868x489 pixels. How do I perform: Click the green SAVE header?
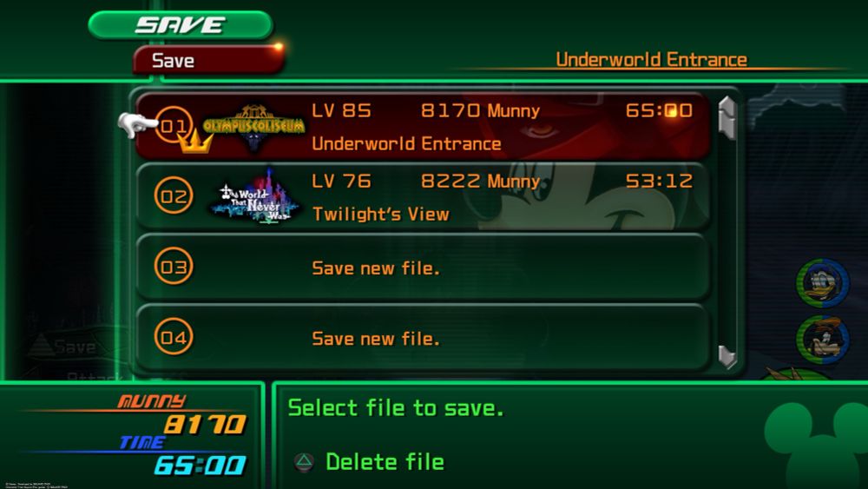pos(181,25)
